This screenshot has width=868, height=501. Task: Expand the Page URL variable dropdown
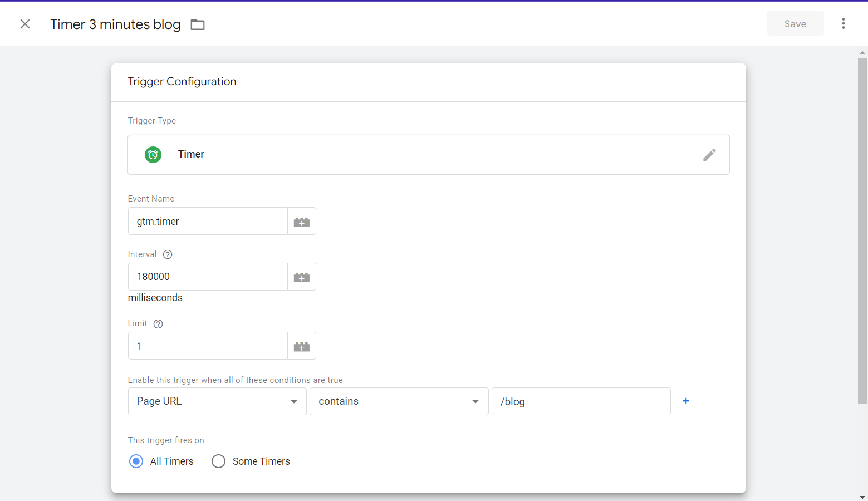(217, 401)
